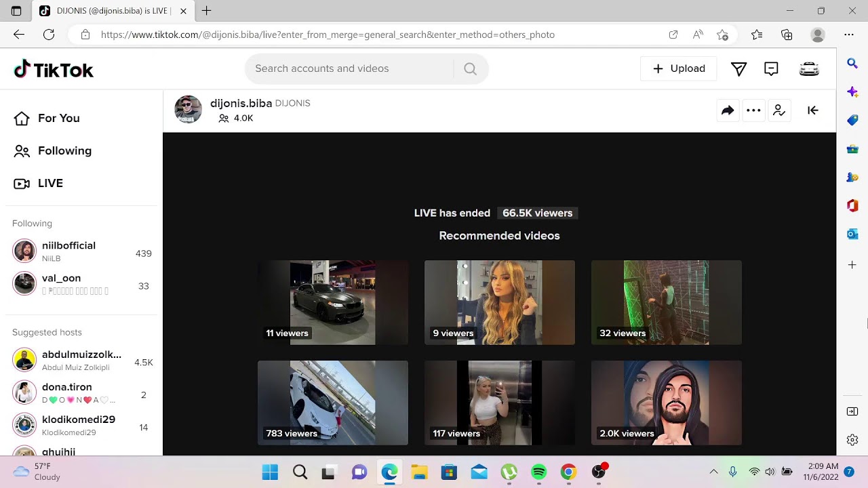Viewport: 868px width, 488px height.
Task: Open dona.tiron suggested host
Action: (x=81, y=392)
